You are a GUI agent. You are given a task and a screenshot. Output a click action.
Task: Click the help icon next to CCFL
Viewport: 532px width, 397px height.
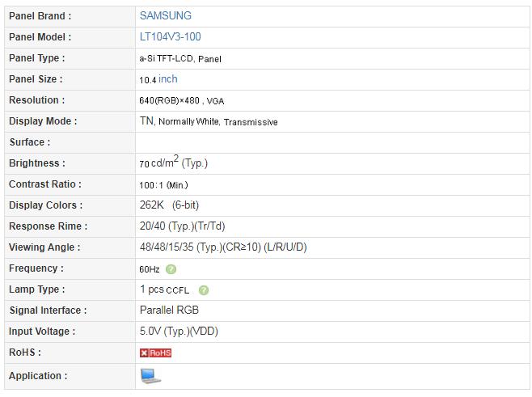(x=204, y=290)
